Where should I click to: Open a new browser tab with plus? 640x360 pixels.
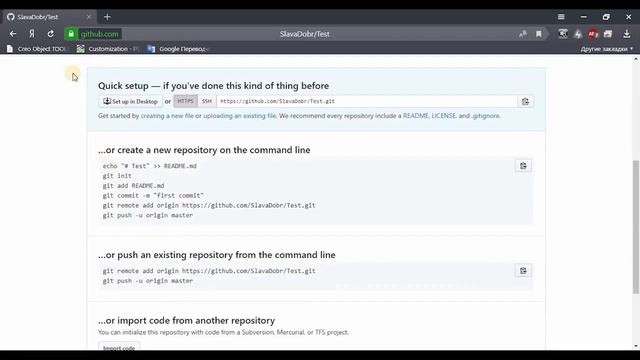coord(107,17)
